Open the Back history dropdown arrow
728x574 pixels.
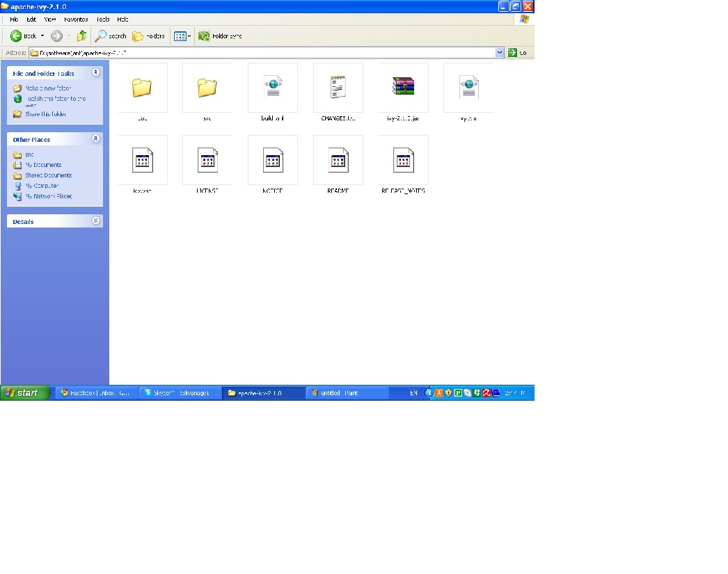(42, 35)
